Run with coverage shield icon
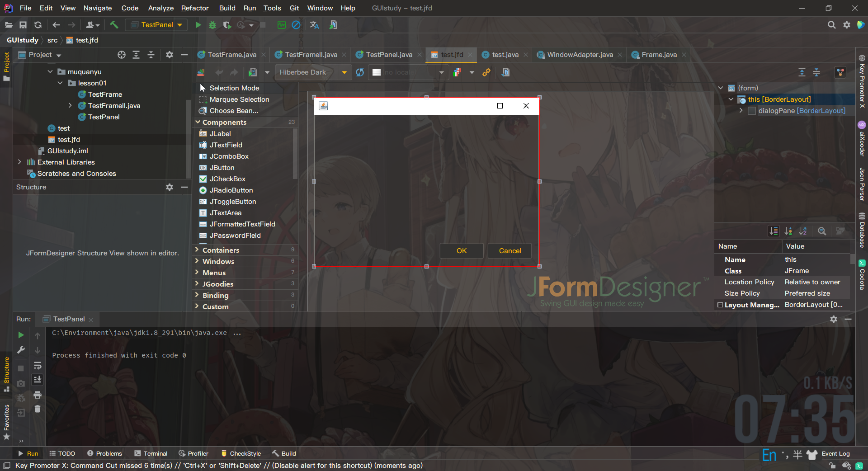Screen dimensions: 868x471 227,25
